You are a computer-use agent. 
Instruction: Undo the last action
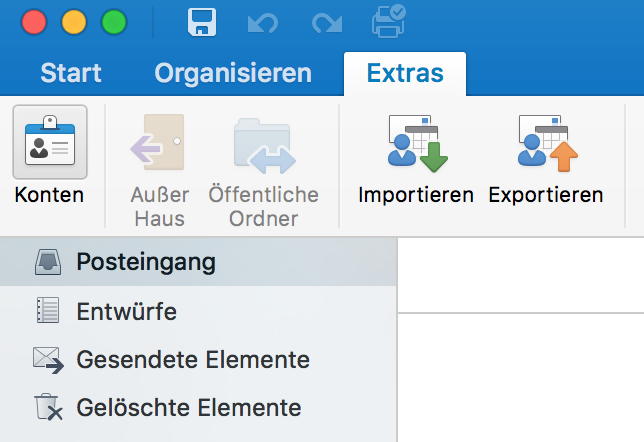point(262,22)
